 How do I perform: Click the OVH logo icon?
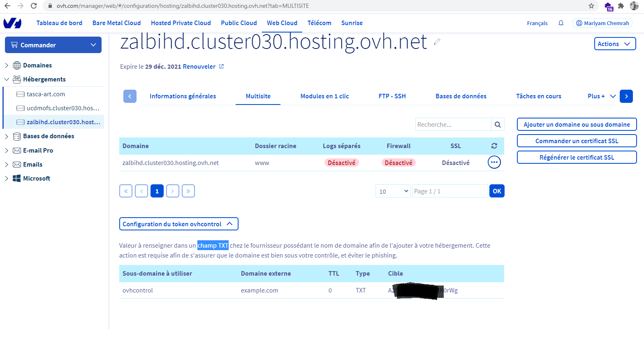coord(12,23)
